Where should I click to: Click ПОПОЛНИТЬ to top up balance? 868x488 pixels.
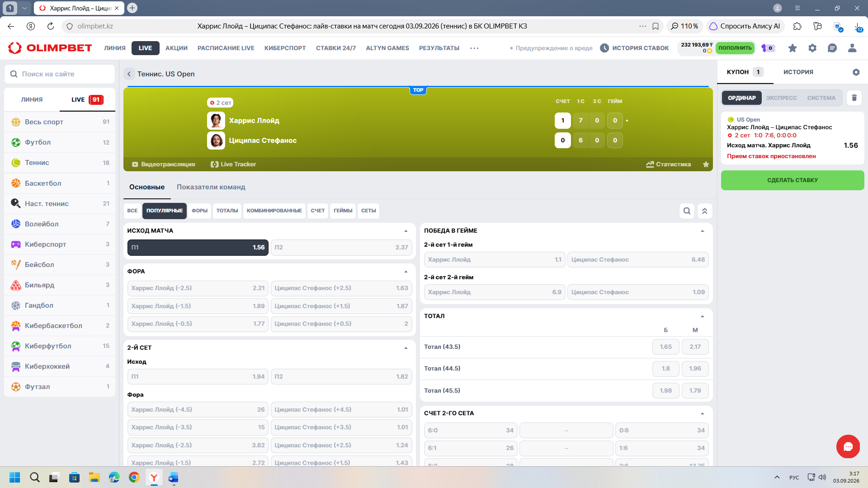click(x=735, y=48)
